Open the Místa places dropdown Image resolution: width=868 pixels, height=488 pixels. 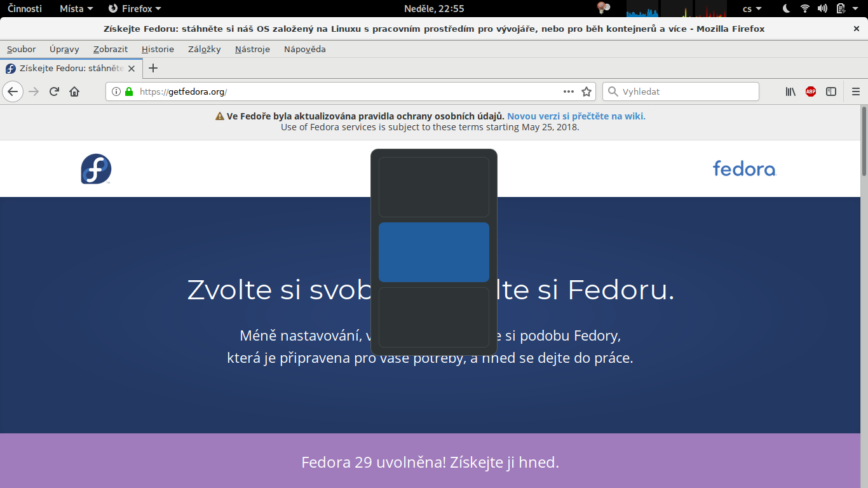tap(76, 9)
